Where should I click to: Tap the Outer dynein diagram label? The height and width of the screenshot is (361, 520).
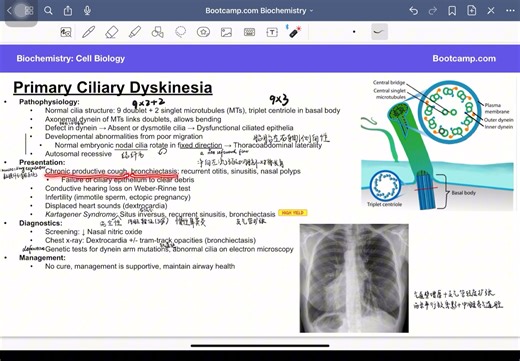tap(499, 120)
